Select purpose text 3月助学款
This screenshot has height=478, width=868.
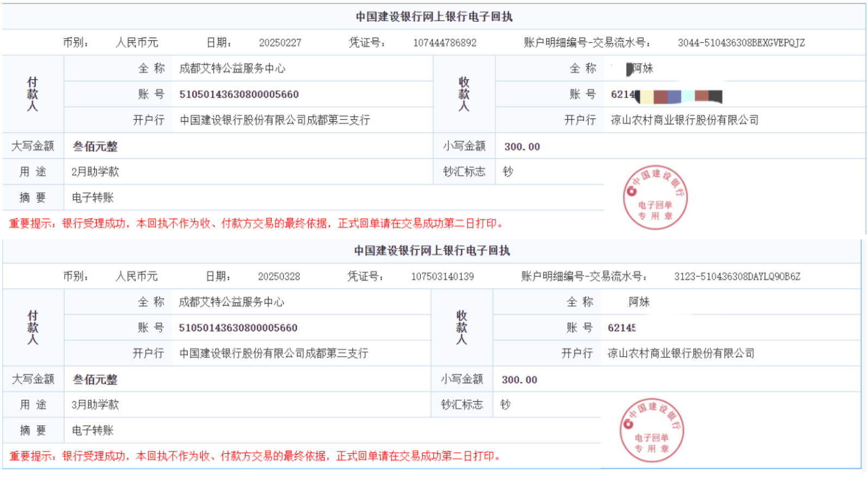point(95,405)
